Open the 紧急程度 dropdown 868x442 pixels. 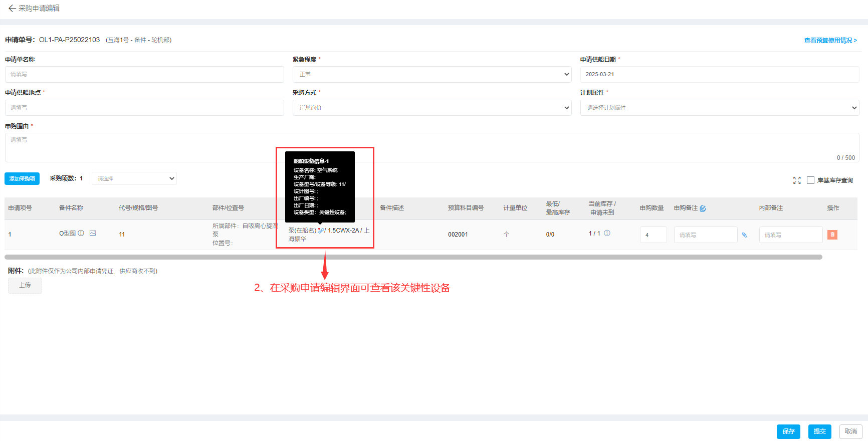point(432,74)
